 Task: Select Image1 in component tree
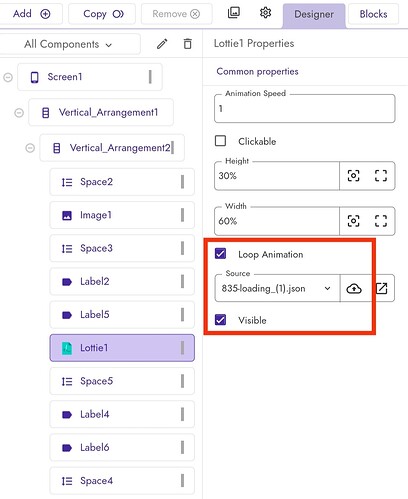click(122, 215)
